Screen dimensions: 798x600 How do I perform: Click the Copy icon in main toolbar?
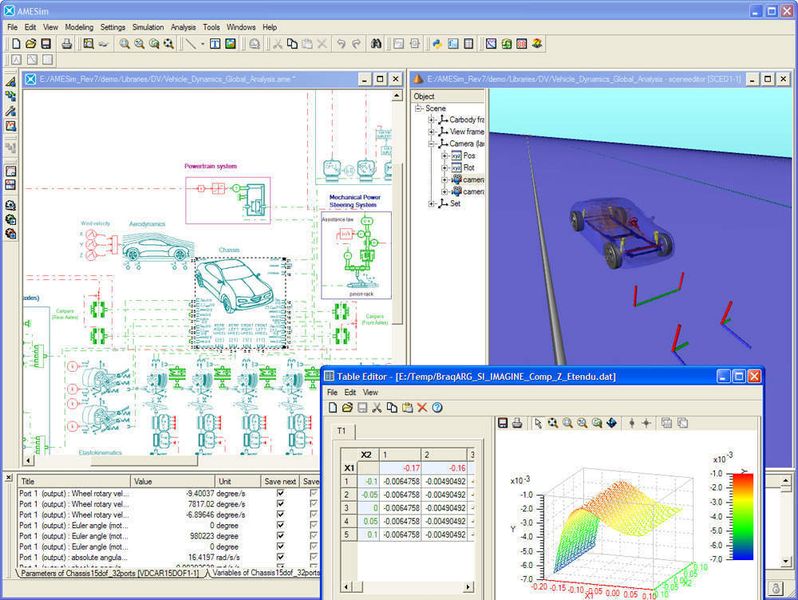coord(292,44)
